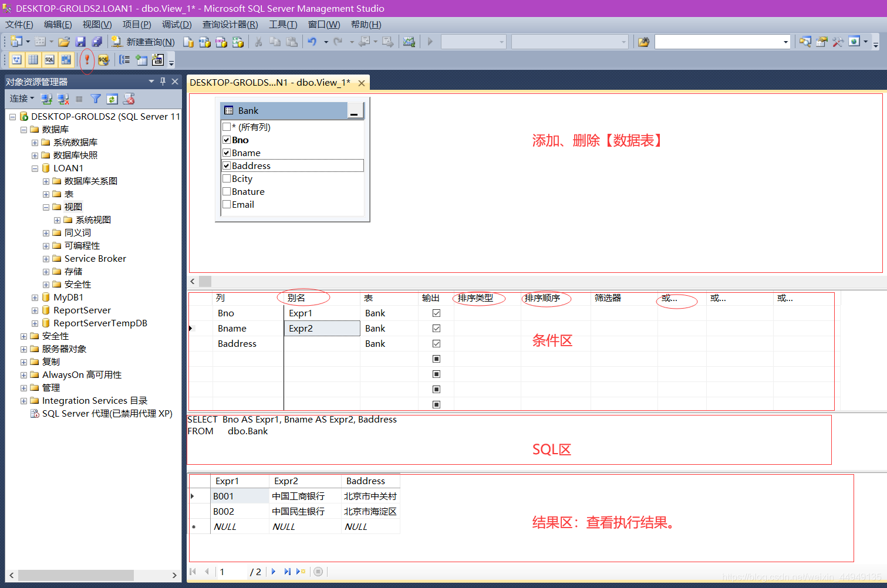The width and height of the screenshot is (887, 588).
Task: Minimize the Bank table box in diagram
Action: [355, 111]
